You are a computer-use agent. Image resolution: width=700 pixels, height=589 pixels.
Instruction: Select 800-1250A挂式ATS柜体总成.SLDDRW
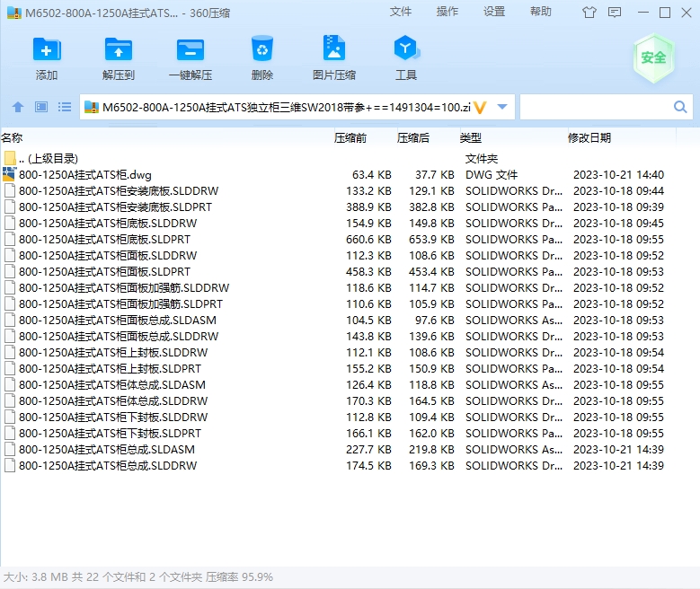113,401
